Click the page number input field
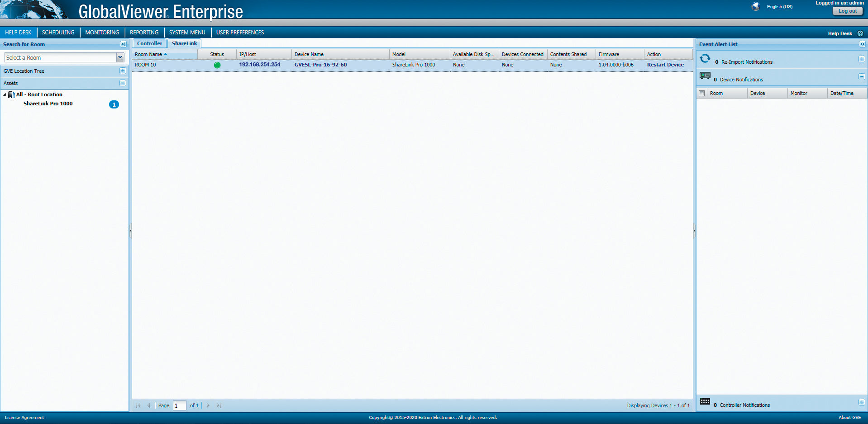This screenshot has width=868, height=424. tap(179, 405)
